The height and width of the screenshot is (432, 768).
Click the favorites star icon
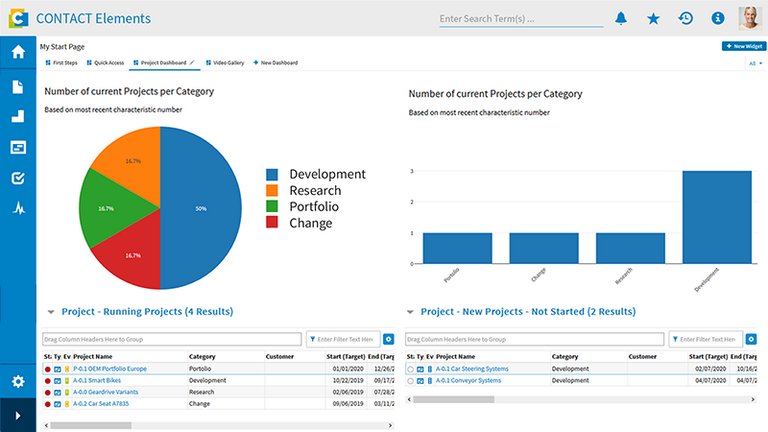point(653,18)
